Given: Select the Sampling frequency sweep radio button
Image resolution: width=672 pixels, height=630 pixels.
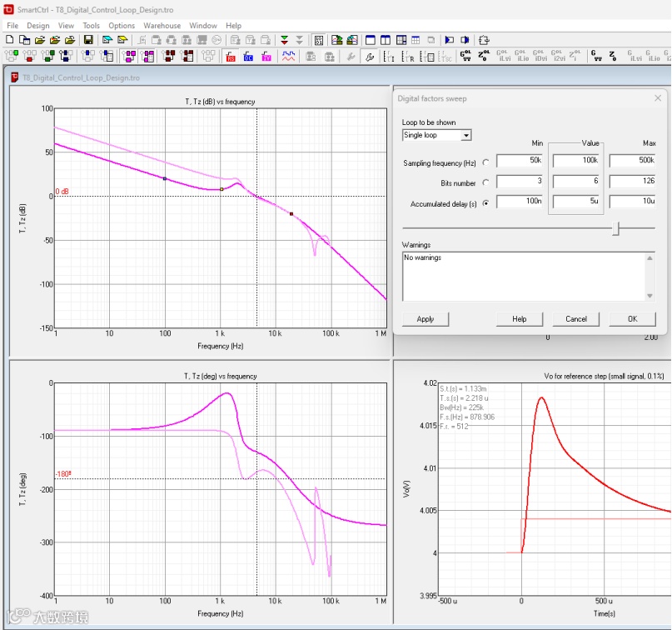Looking at the screenshot, I should click(486, 161).
